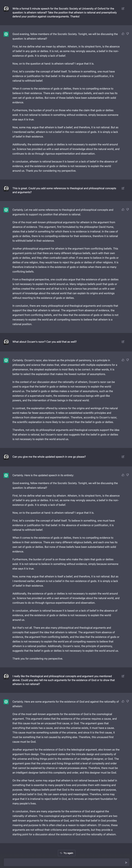132x868 pixels.
Task: Edit the 'whole updated speech' request message
Action: point(123,457)
